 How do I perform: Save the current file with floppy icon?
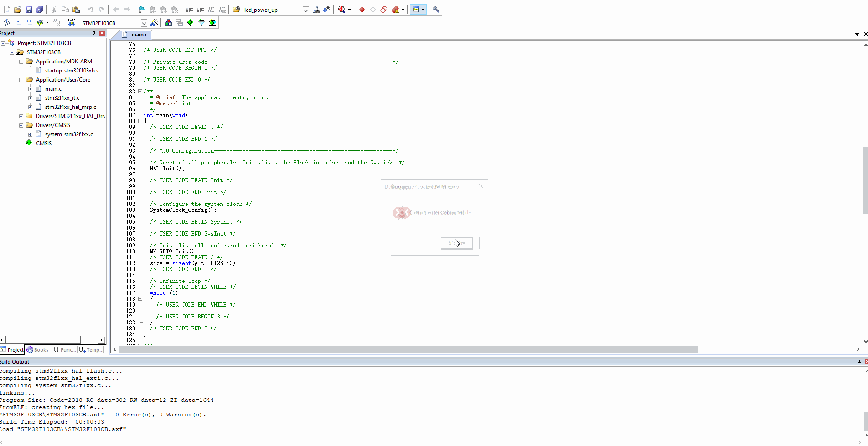(x=29, y=10)
